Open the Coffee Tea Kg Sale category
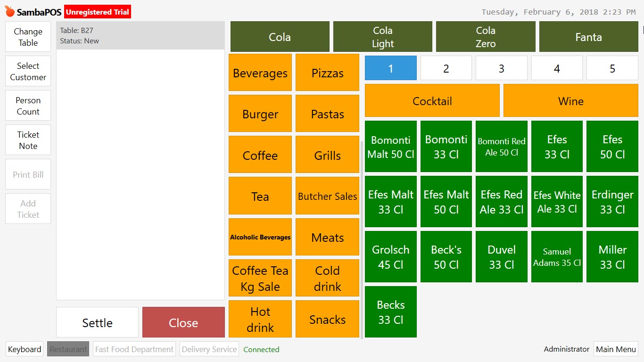This screenshot has width=644, height=362. point(260,278)
